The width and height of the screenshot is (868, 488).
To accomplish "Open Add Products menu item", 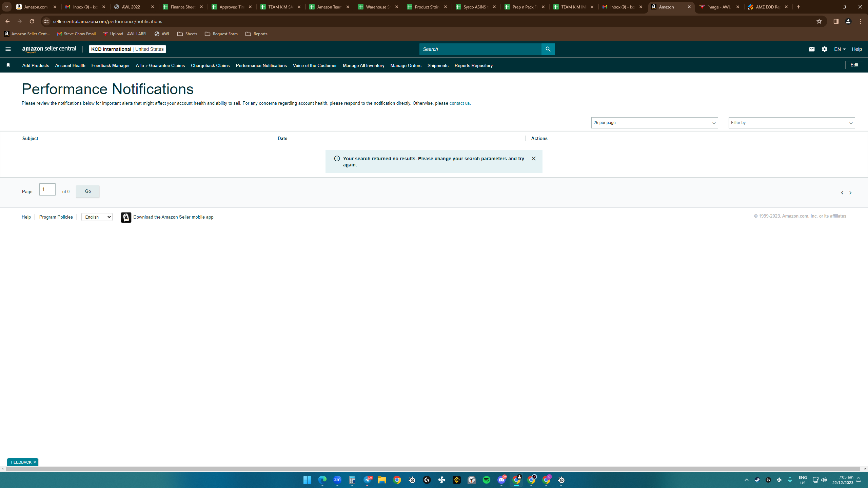I will point(36,65).
